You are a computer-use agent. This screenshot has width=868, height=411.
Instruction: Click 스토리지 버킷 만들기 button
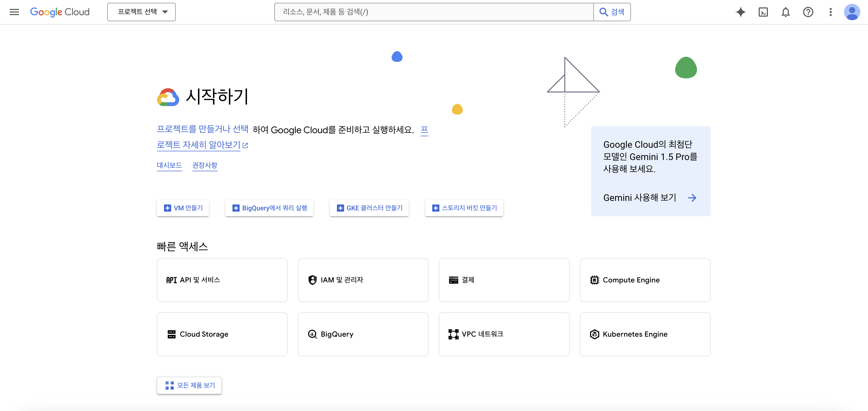click(x=464, y=208)
